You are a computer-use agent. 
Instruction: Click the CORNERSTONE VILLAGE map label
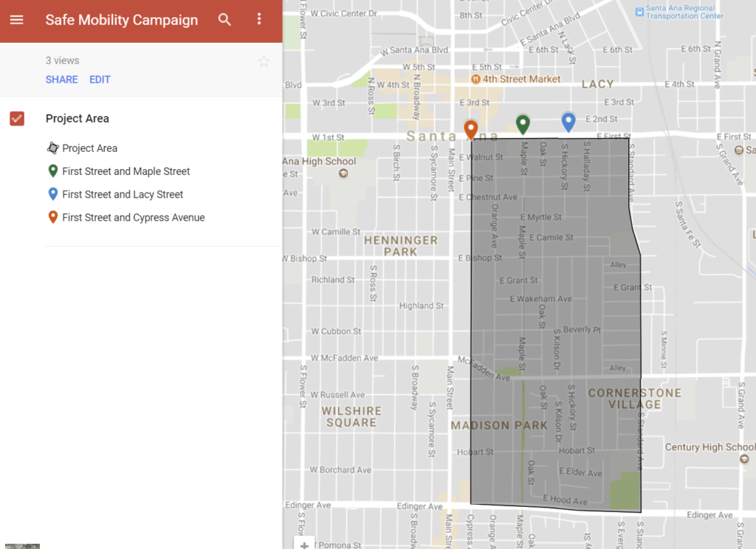point(634,398)
